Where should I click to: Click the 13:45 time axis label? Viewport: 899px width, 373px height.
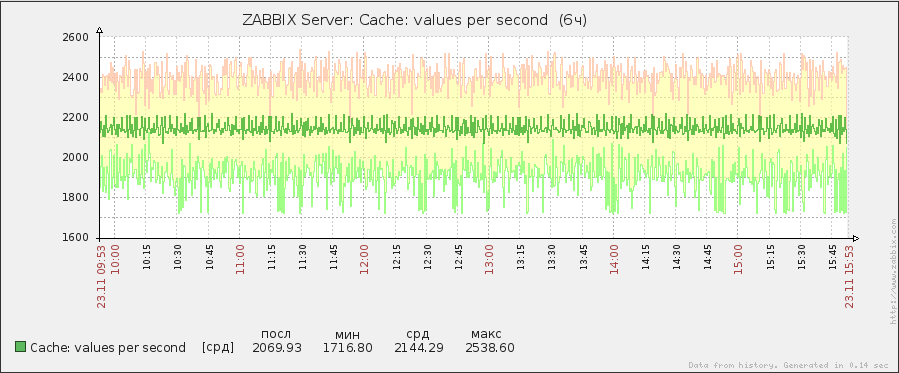[583, 257]
